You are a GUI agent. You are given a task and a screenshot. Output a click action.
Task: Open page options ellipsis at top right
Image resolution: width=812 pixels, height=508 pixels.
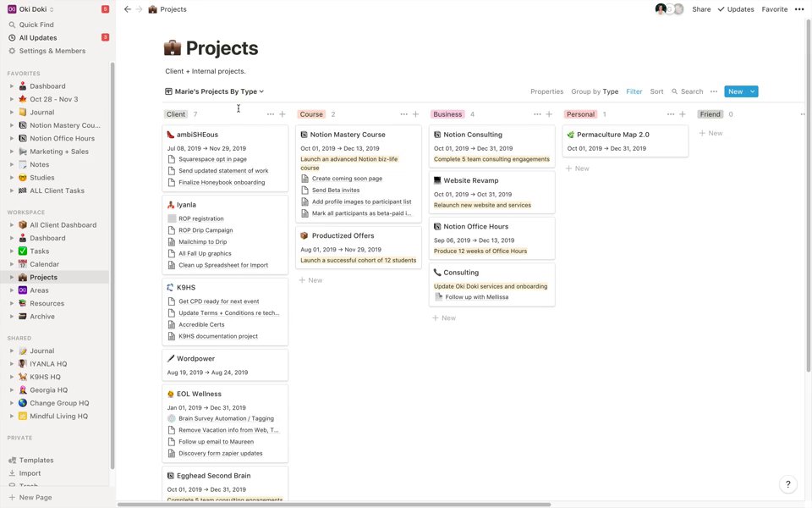pos(799,9)
